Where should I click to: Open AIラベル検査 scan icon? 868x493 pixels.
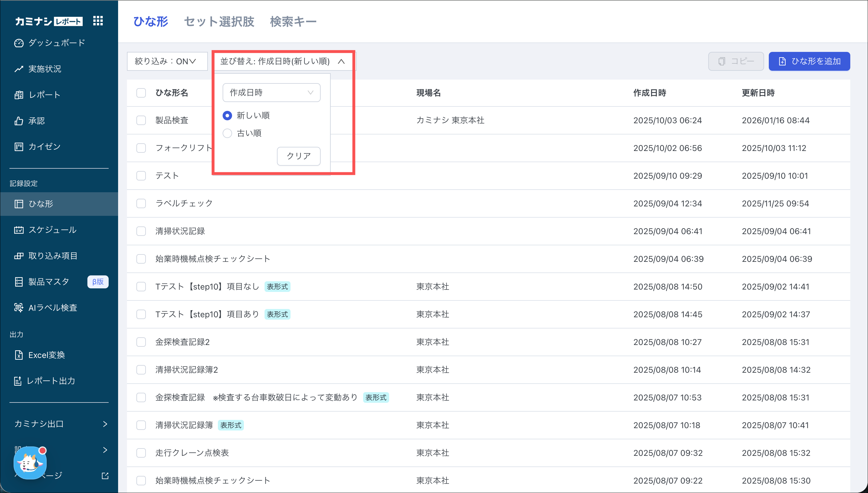coord(19,308)
